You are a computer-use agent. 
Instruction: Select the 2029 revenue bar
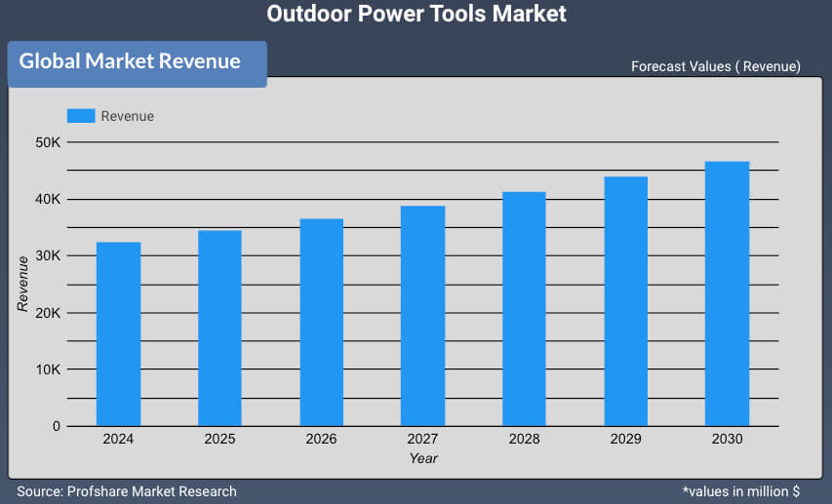pyautogui.click(x=626, y=301)
